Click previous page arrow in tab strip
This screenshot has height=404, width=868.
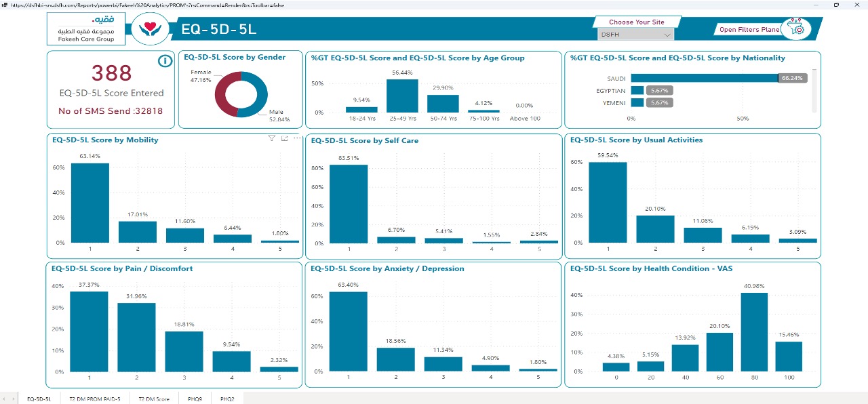point(5,399)
